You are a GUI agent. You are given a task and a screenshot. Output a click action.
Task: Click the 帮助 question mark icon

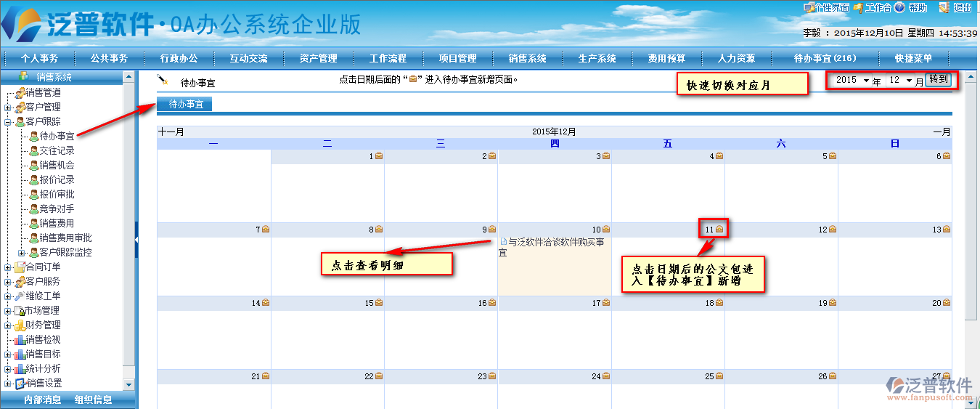tap(899, 7)
